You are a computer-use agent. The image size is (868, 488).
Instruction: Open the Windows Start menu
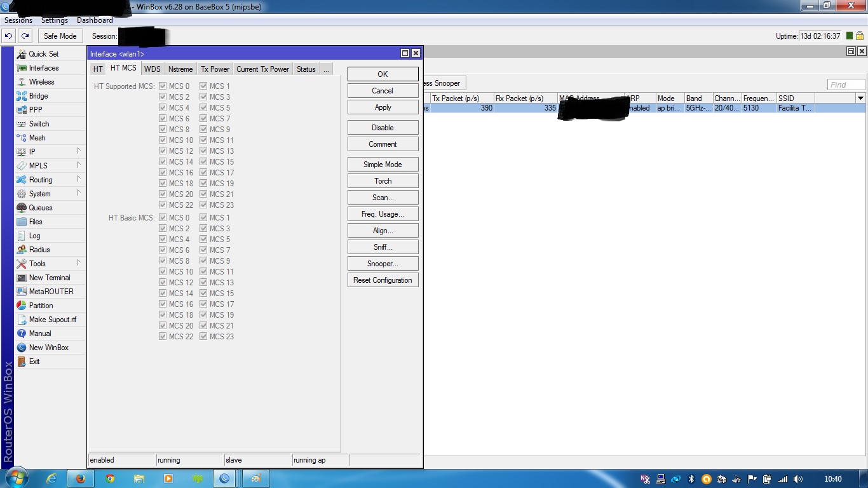pyautogui.click(x=17, y=478)
